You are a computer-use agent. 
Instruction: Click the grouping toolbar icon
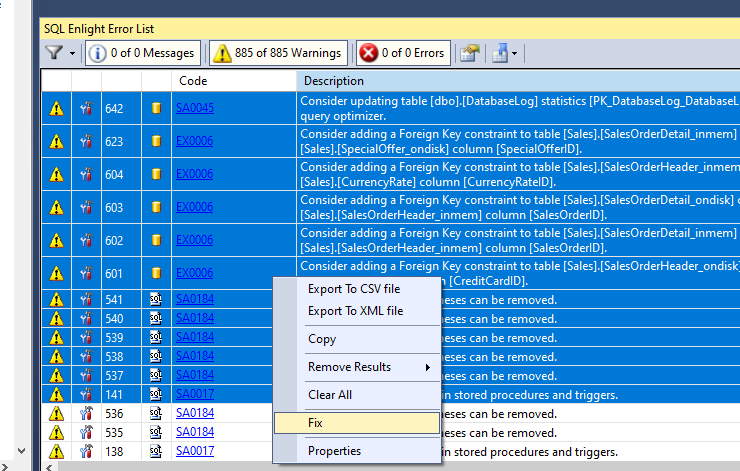(500, 53)
